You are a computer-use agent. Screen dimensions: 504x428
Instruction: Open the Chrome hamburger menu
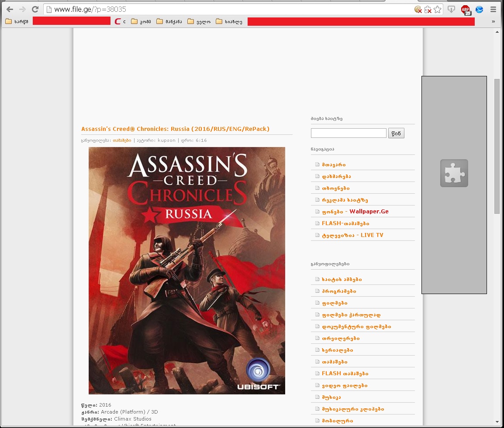[494, 9]
